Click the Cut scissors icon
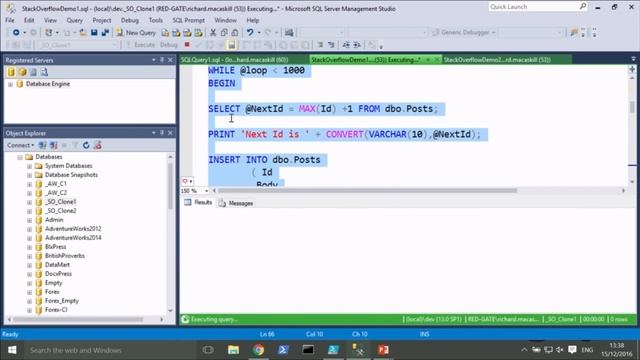The height and width of the screenshot is (360, 640). (x=213, y=32)
